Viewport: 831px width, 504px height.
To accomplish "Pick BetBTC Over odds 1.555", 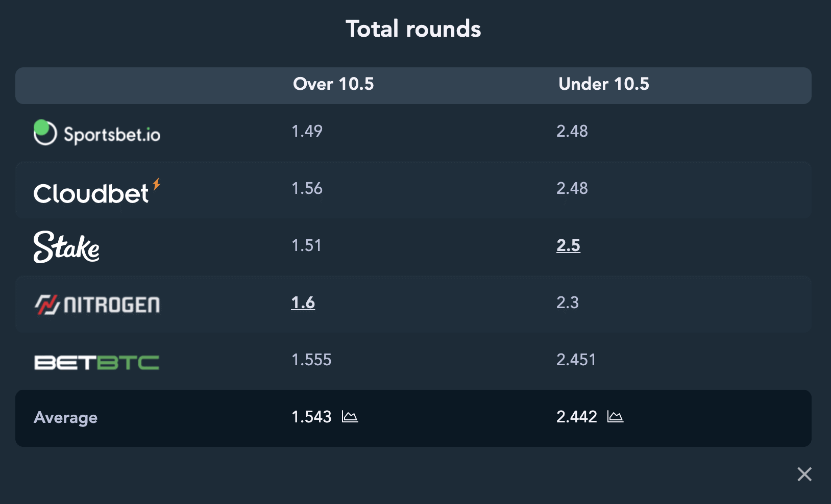I will [311, 360].
